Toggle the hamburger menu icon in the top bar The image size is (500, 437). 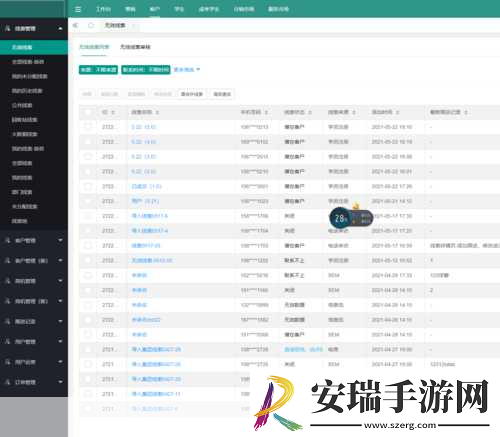[78, 9]
